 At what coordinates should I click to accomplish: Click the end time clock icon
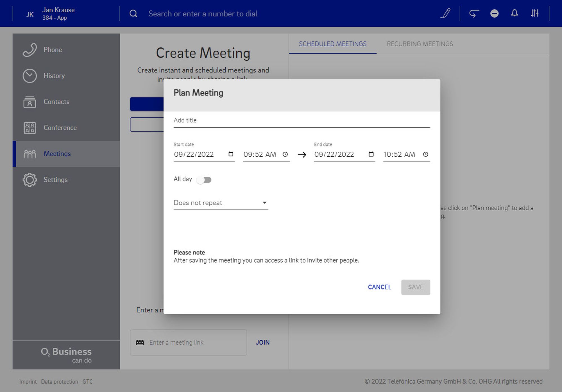(x=425, y=154)
